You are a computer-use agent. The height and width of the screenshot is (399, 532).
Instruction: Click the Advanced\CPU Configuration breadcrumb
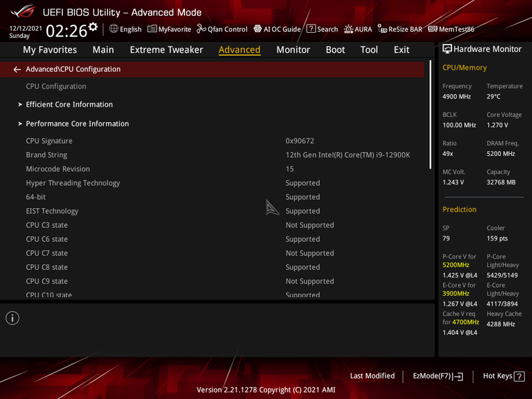(73, 69)
